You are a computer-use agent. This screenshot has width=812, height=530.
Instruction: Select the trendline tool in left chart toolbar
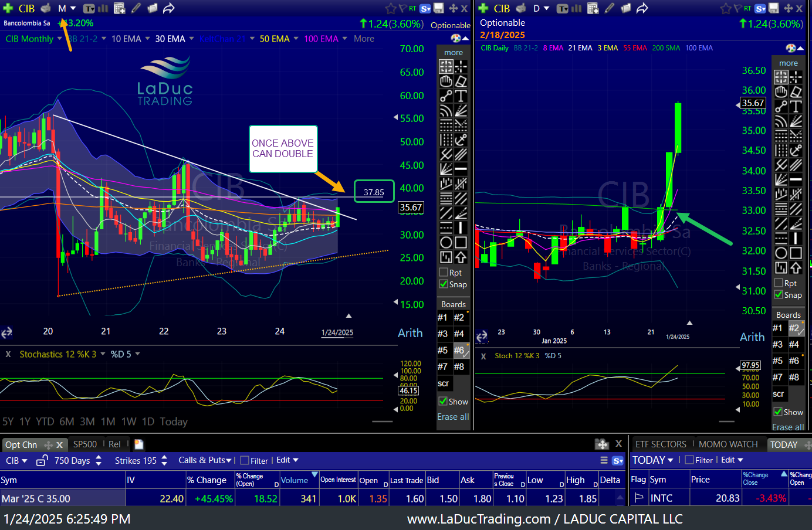(x=446, y=96)
